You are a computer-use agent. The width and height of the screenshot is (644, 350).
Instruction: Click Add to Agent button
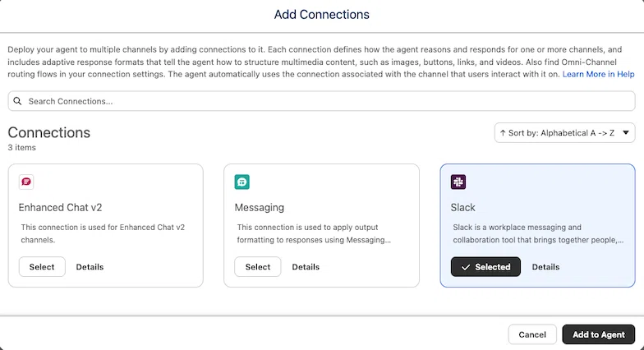[598, 334]
